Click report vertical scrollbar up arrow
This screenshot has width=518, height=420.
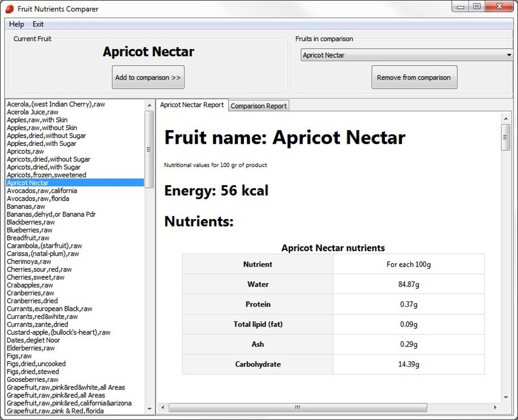(x=505, y=118)
